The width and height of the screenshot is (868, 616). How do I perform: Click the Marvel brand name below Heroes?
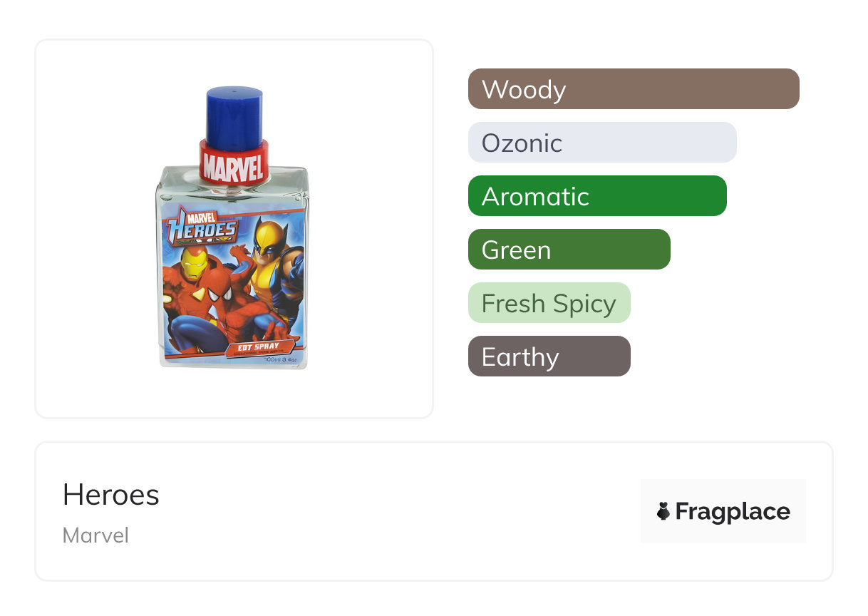(x=95, y=535)
